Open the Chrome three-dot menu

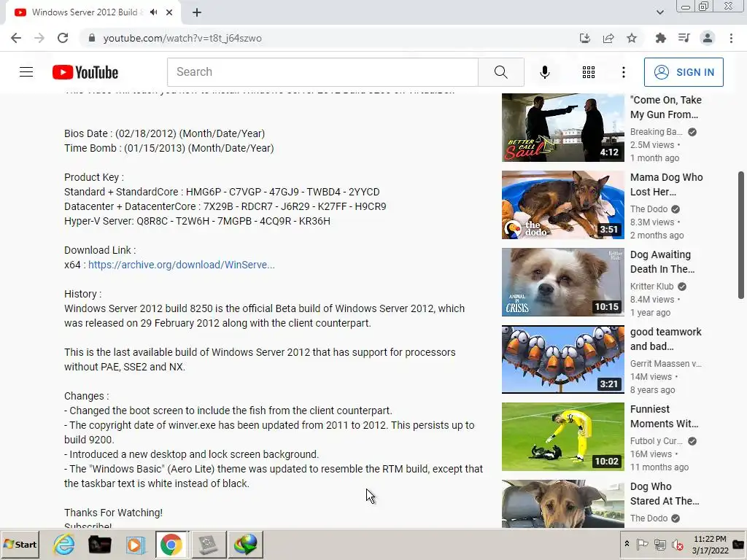[731, 38]
